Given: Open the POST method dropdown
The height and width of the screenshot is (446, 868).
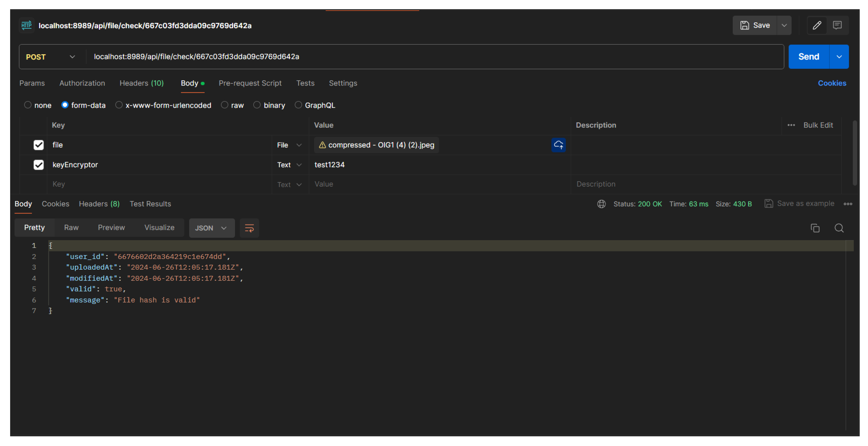Looking at the screenshot, I should coord(50,57).
